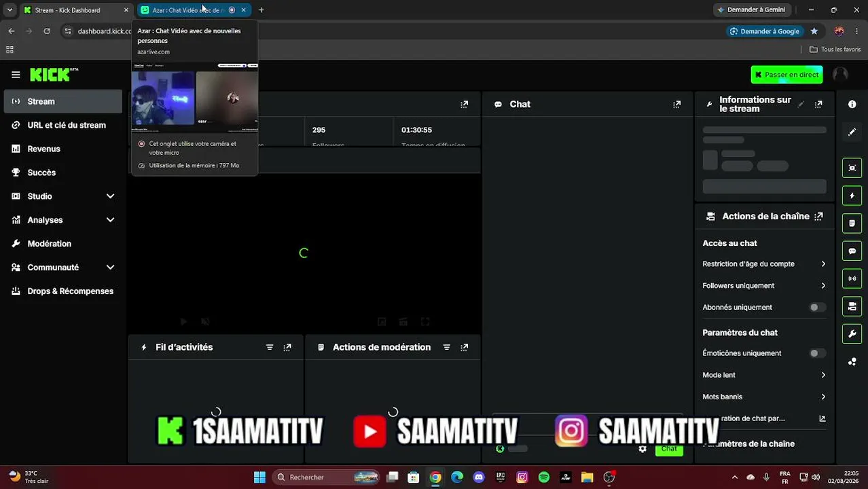
Task: Close the Azar tab
Action: point(244,10)
